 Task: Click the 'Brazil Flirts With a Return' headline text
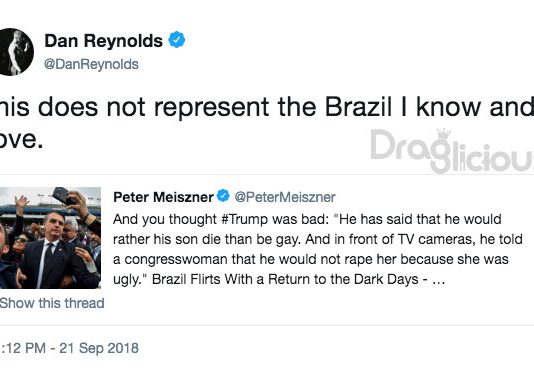(285, 279)
